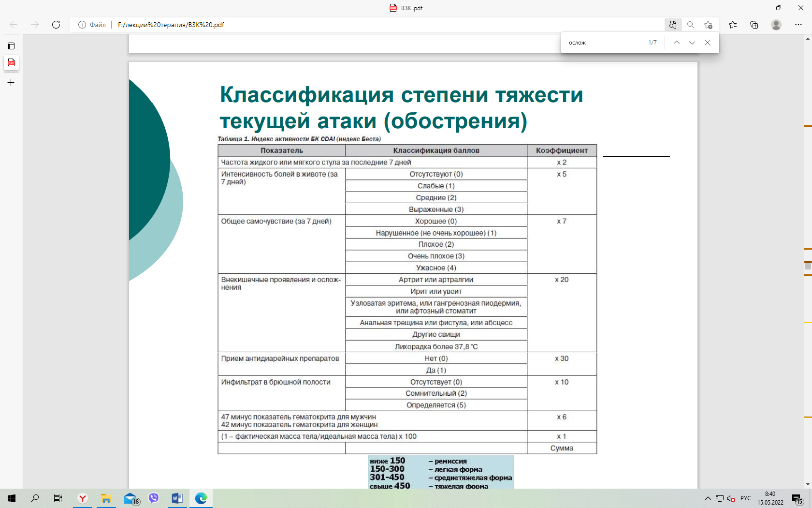812x508 pixels.
Task: View the file site information icon
Action: coord(82,25)
